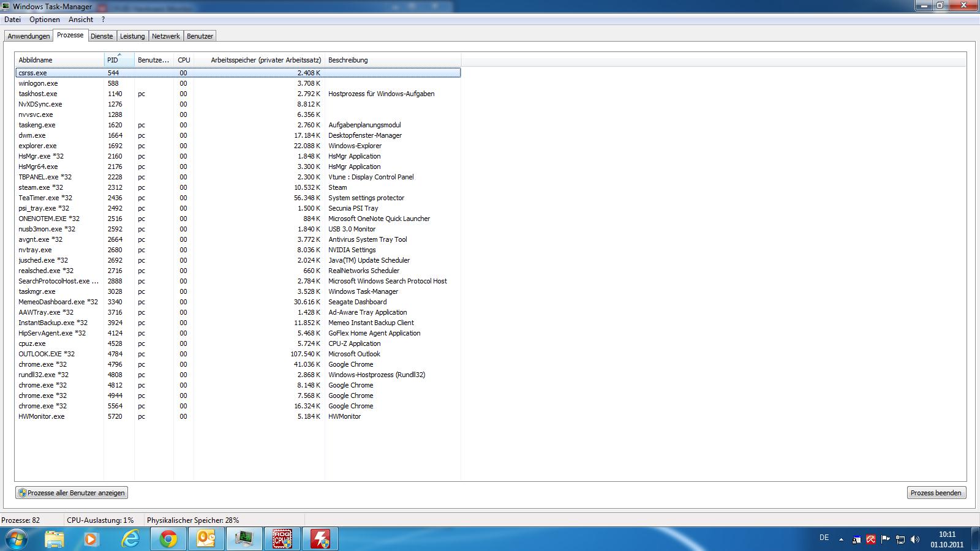Switch to Google Chrome taskbar icon
980x551 pixels.
168,539
